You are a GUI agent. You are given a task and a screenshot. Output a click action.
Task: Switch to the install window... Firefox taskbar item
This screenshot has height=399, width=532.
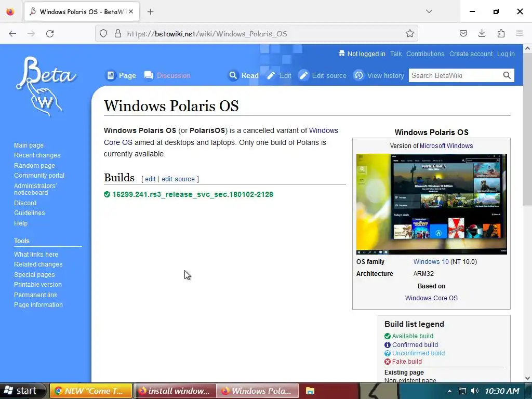tap(175, 391)
